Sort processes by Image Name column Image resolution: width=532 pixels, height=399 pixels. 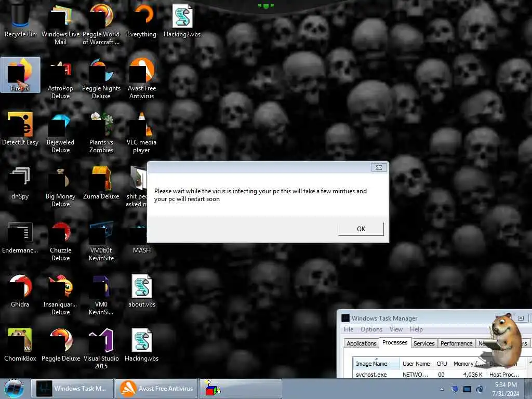[x=376, y=363]
